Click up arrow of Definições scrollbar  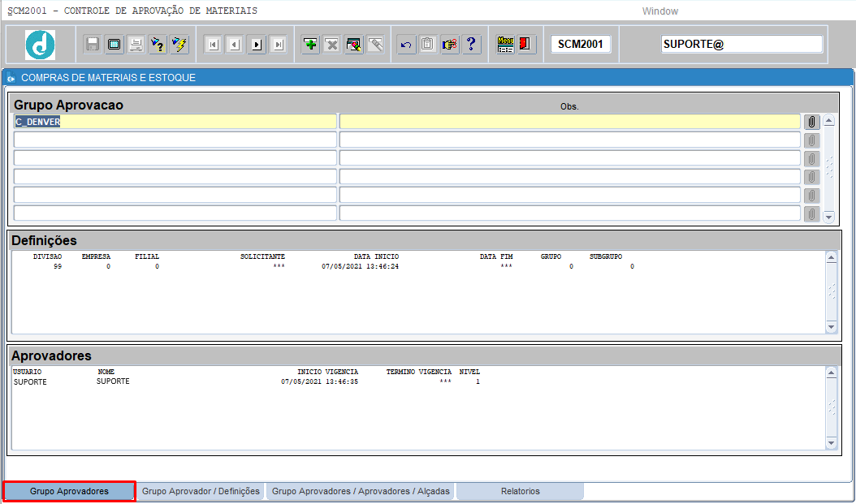832,257
